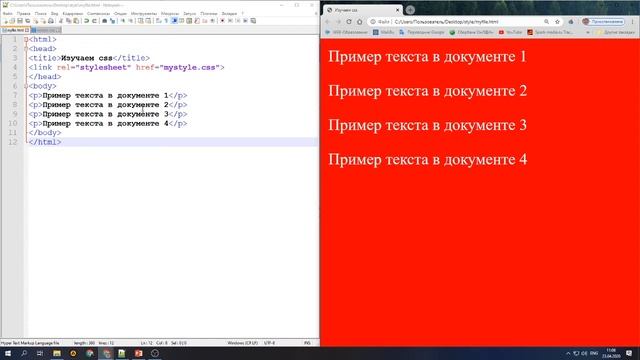Click the Find binoculars icon in Notepad++

click(x=104, y=21)
